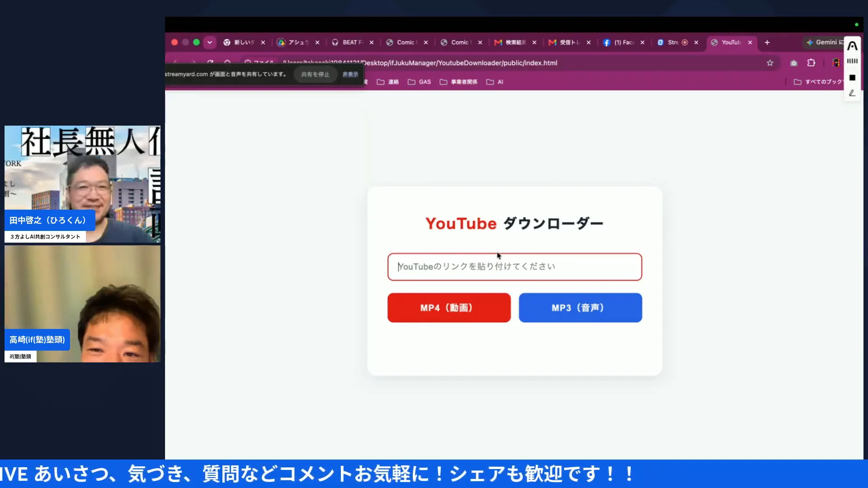The image size is (868, 488).
Task: Click the StreamYard tab recording indicator
Action: (685, 42)
